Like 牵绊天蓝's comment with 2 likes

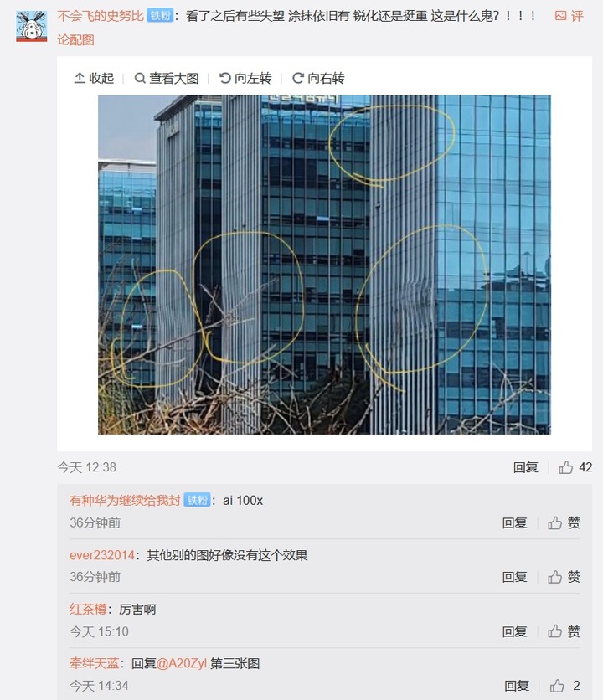click(x=565, y=685)
